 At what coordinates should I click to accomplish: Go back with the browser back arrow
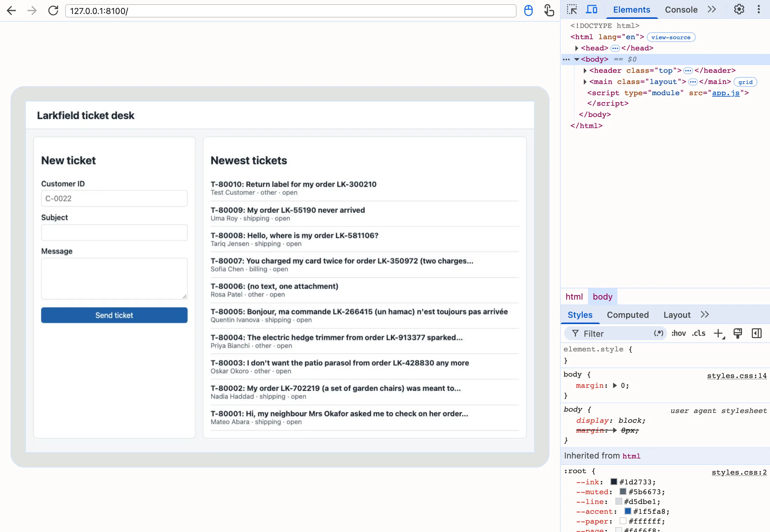point(12,10)
